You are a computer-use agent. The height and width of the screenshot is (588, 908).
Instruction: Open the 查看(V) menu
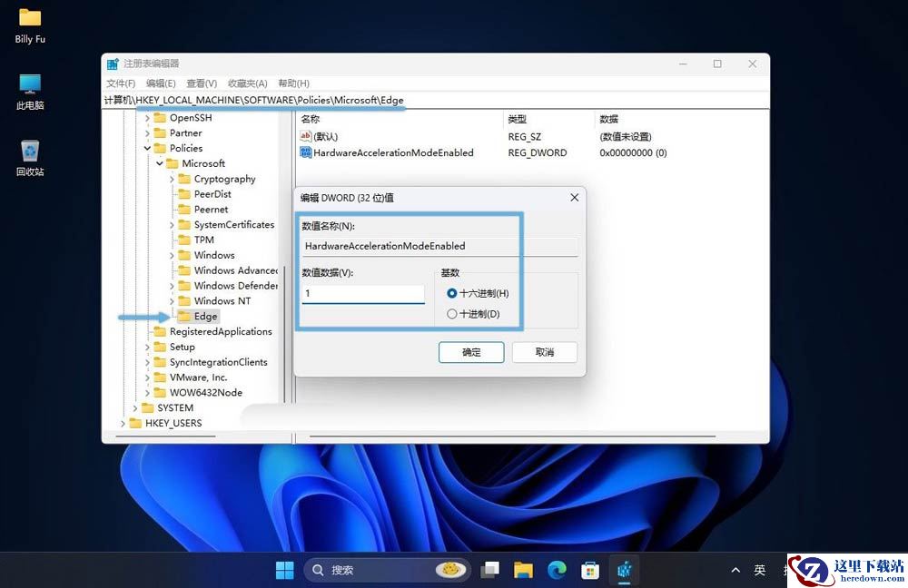202,83
